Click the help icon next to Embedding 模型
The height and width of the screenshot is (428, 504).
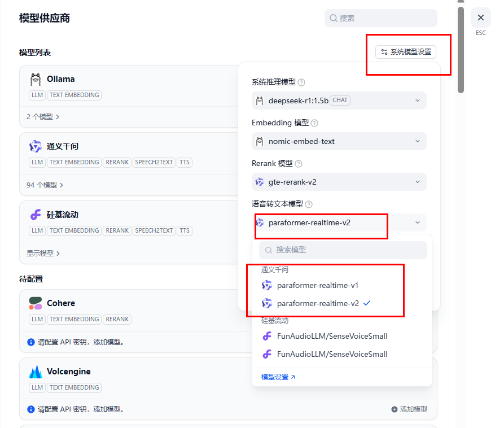(314, 123)
